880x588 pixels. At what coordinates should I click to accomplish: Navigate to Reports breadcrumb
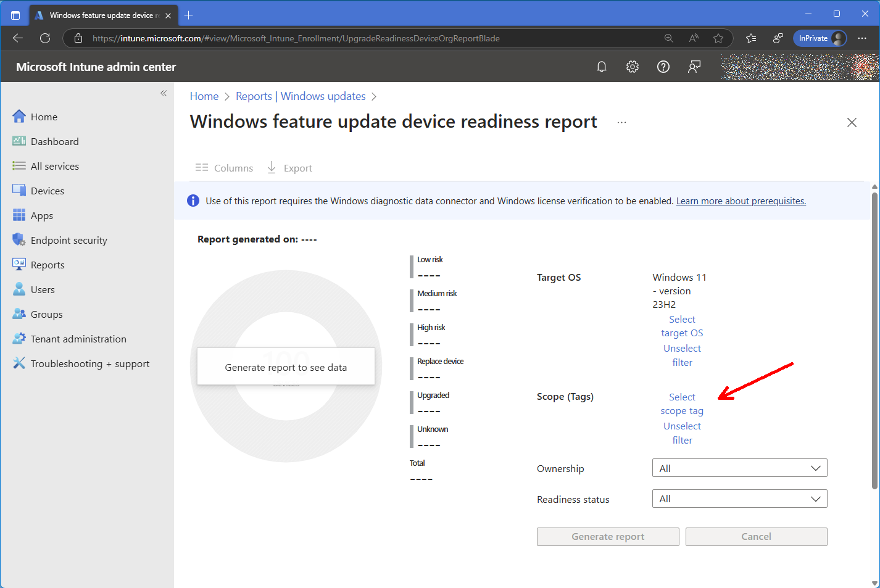tap(254, 96)
